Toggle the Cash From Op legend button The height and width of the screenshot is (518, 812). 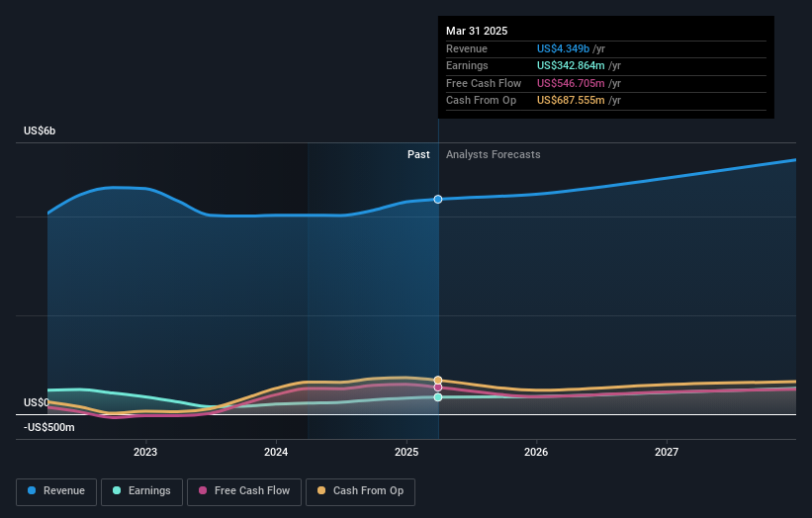[360, 491]
